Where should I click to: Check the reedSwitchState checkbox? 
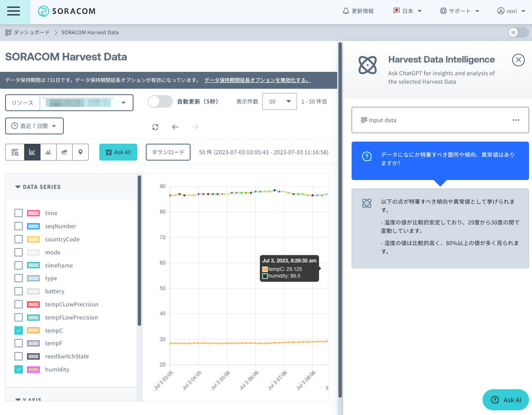coord(19,356)
